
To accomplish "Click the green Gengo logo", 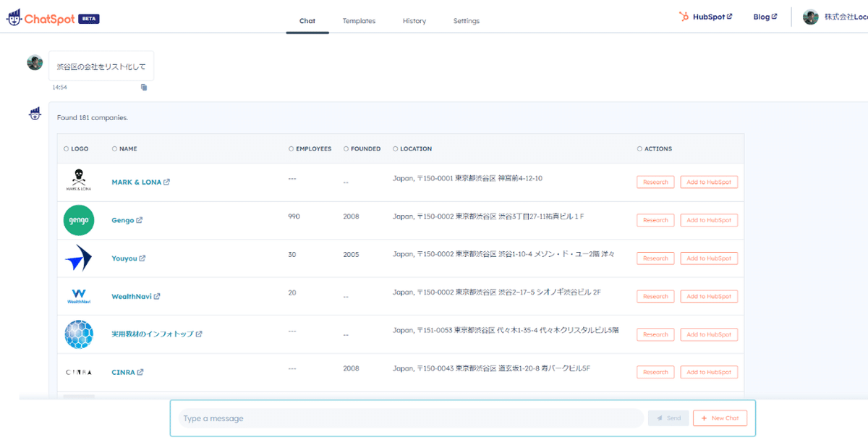I will pyautogui.click(x=79, y=220).
